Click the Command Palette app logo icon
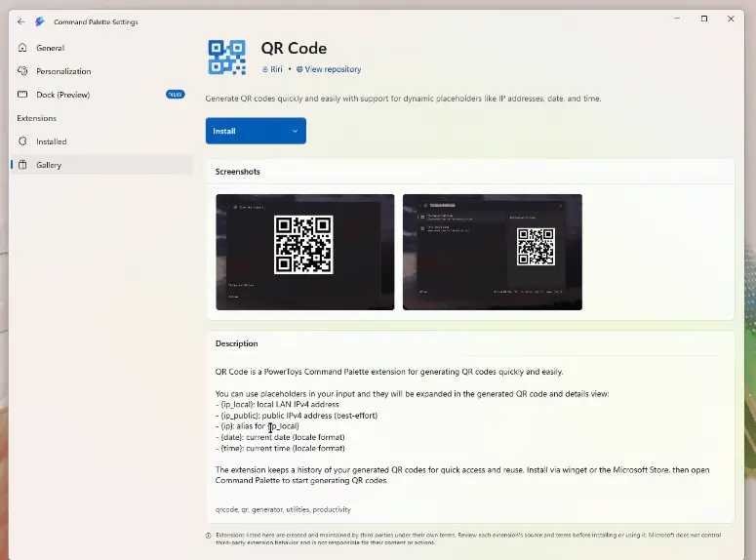Viewport: 756px width, 560px height. tap(40, 21)
